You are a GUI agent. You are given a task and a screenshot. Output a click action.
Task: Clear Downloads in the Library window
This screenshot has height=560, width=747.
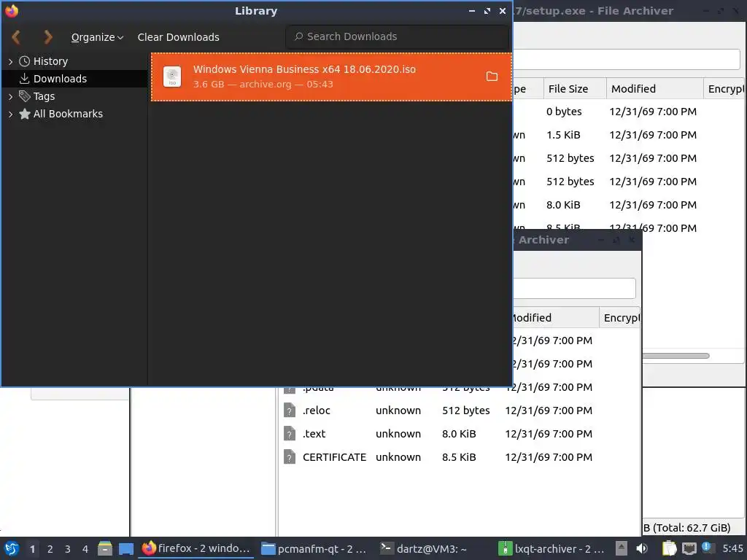178,37
